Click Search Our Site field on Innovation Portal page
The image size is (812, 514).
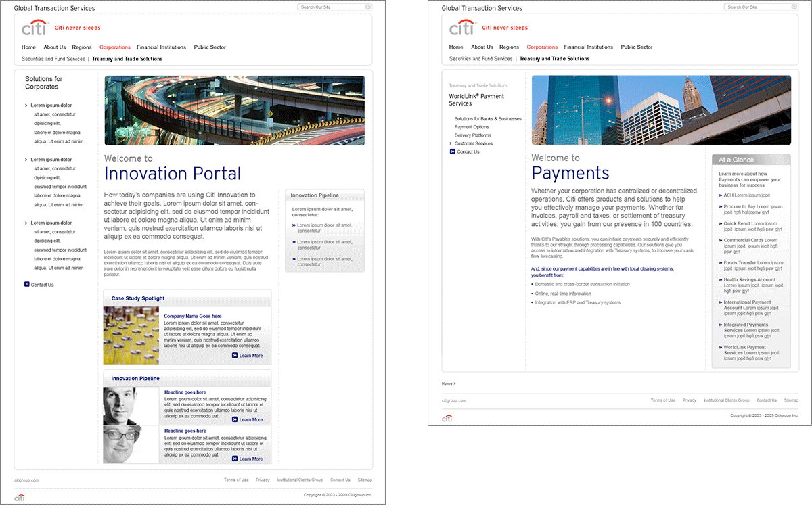point(335,7)
